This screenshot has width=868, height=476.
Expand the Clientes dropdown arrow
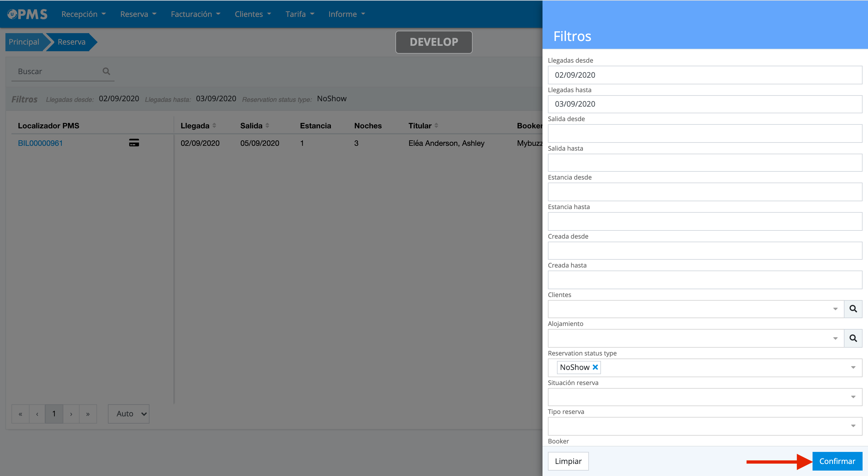point(835,309)
